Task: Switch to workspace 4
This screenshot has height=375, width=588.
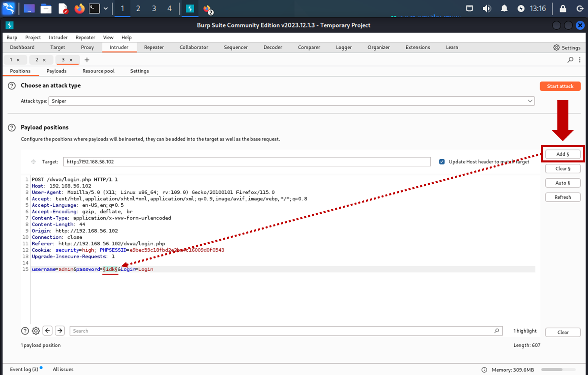Action: point(169,9)
